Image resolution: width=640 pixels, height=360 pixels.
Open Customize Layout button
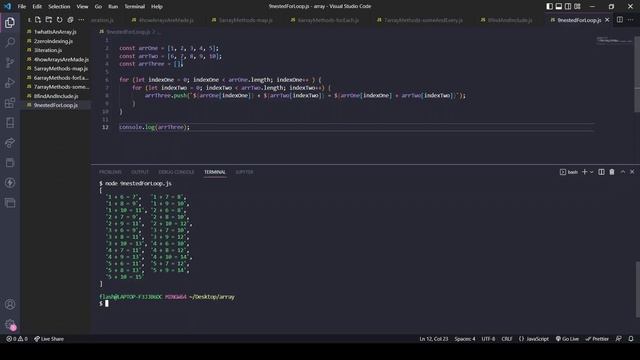[x=577, y=6]
